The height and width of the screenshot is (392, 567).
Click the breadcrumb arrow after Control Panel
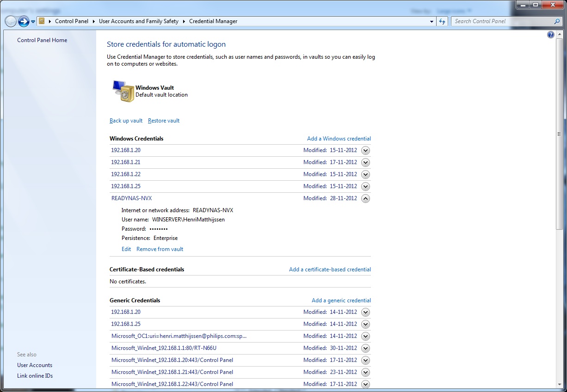[93, 21]
